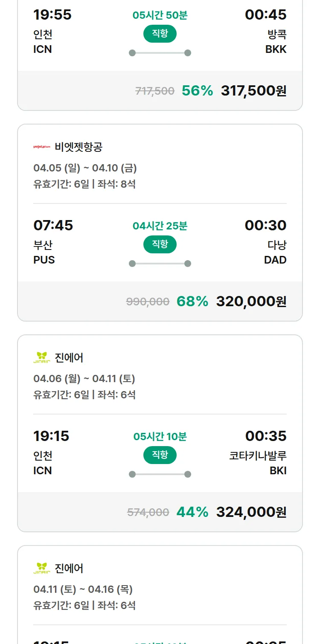Select the 317,500원 Bangkok fare
Image resolution: width=320 pixels, height=644 pixels.
253,91
